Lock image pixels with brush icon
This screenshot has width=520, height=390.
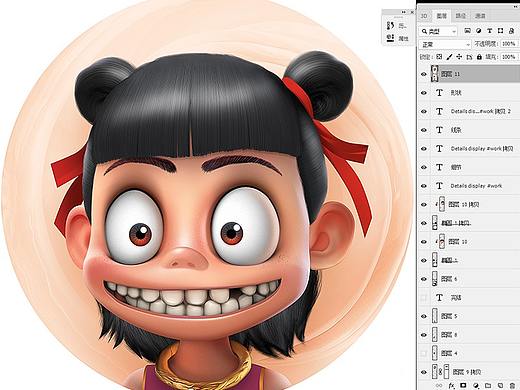449,57
